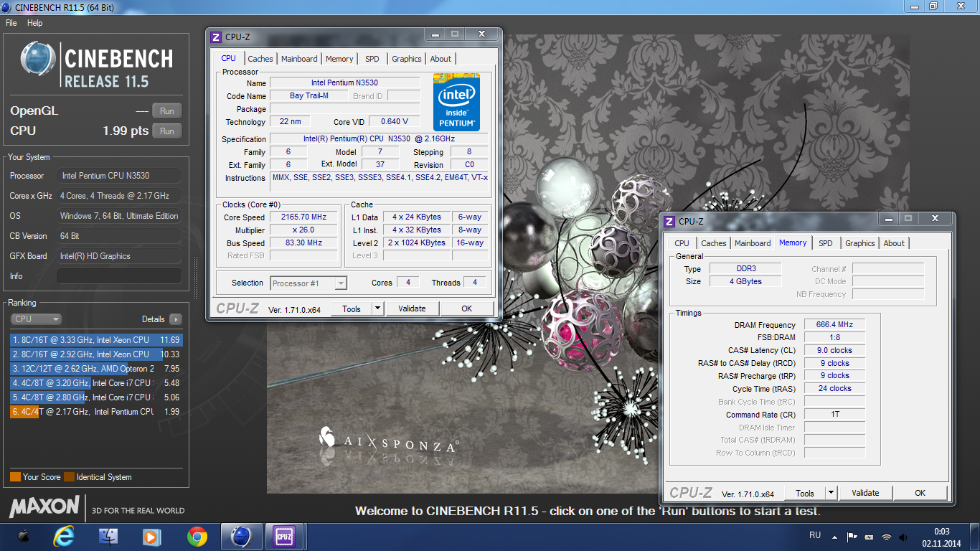Run the CPU benchmark test
980x551 pixels.
[x=167, y=131]
